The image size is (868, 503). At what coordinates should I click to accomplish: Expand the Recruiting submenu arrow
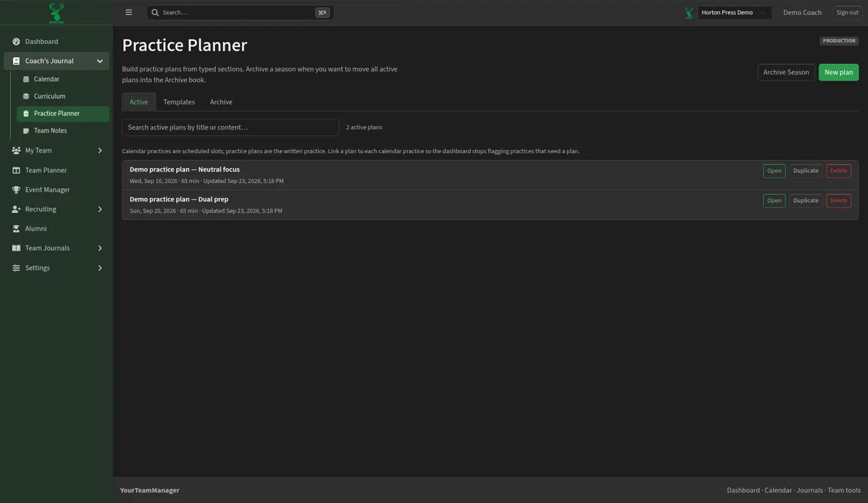pos(100,209)
